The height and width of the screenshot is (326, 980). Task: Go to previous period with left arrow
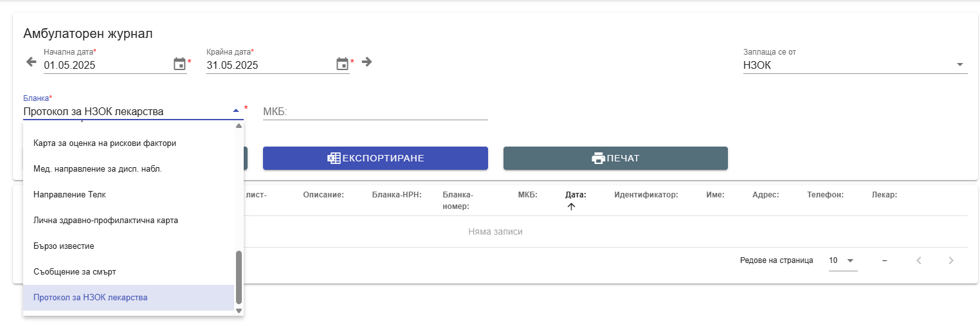click(31, 62)
